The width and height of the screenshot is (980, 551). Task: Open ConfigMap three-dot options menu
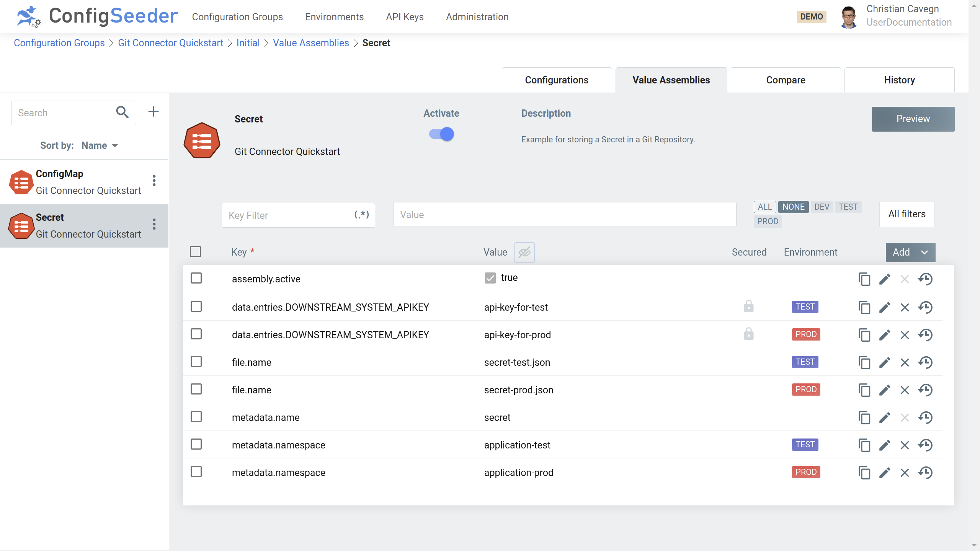click(154, 181)
